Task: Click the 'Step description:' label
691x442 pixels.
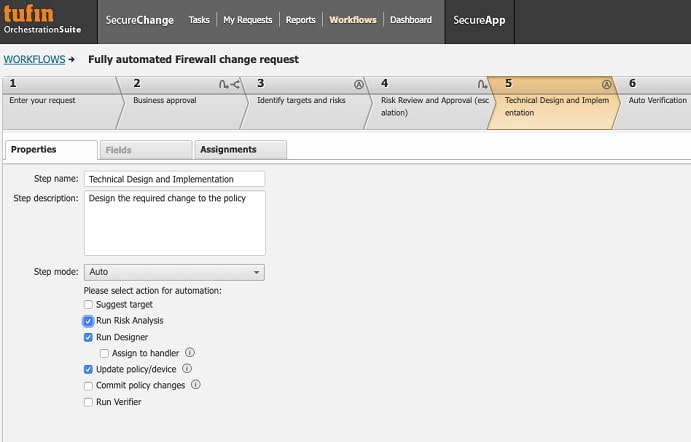Action: pyautogui.click(x=46, y=198)
